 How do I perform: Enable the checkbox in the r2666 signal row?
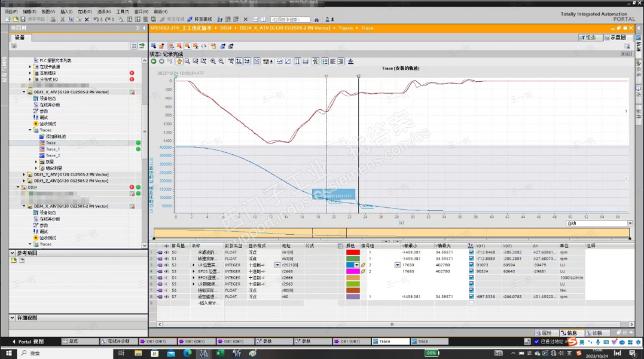click(x=471, y=278)
